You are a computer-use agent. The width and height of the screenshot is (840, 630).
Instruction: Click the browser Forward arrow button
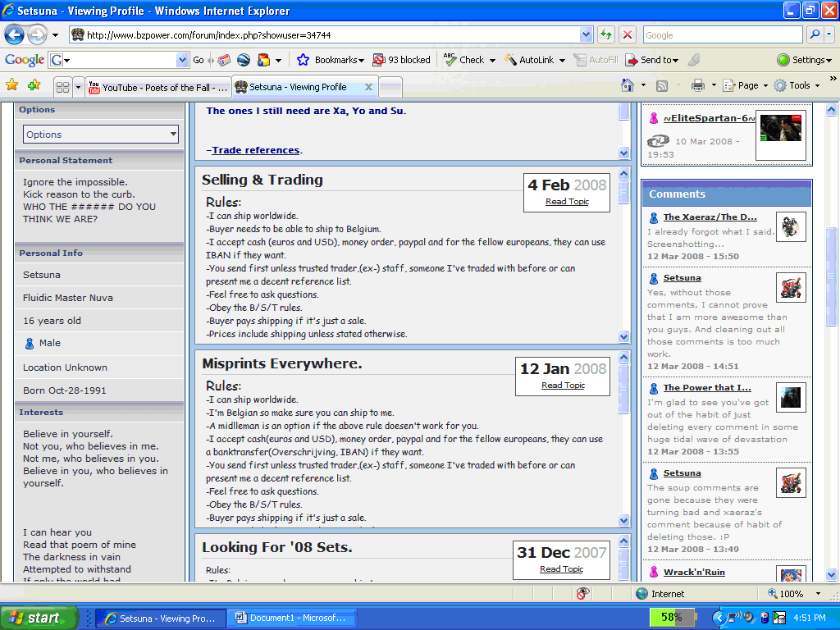pos(37,35)
